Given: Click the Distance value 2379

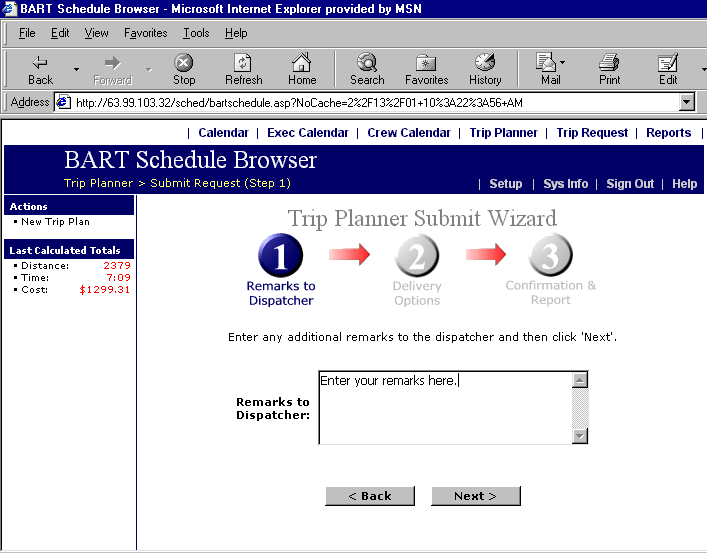Looking at the screenshot, I should (117, 266).
